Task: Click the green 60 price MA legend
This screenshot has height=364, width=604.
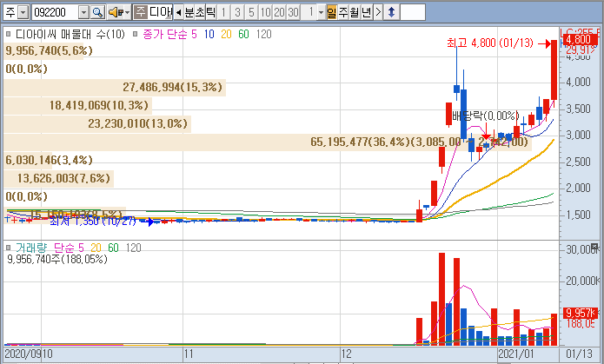Action: (243, 34)
